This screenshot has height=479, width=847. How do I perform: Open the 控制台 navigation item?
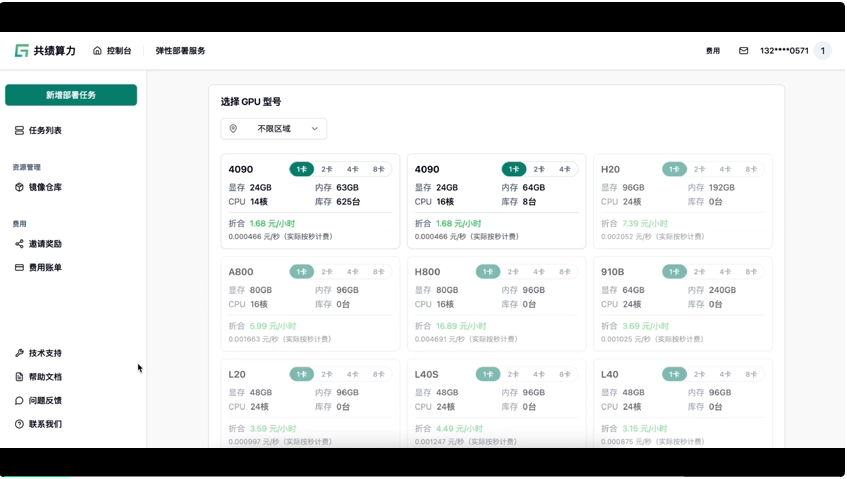coord(112,51)
